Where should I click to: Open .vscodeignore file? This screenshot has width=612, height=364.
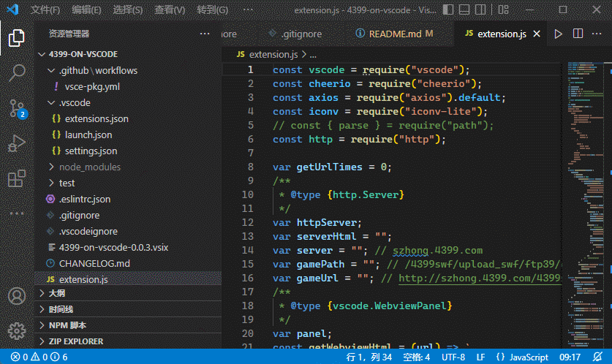(128, 232)
